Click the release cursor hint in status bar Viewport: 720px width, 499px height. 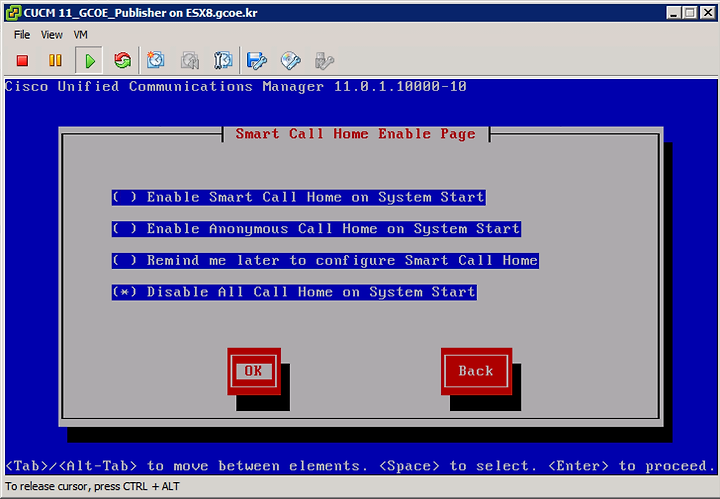92,486
